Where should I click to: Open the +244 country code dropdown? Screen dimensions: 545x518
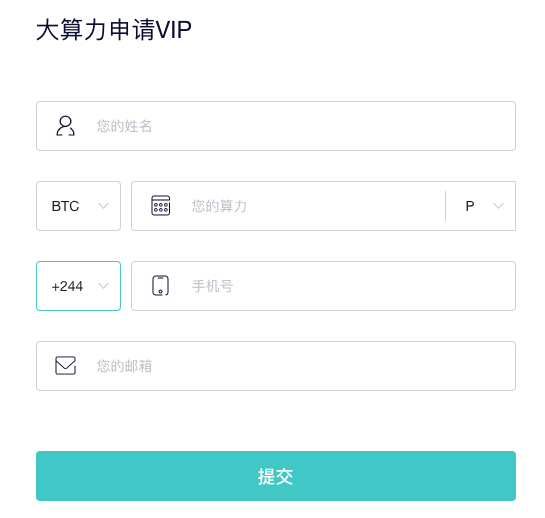(x=79, y=286)
